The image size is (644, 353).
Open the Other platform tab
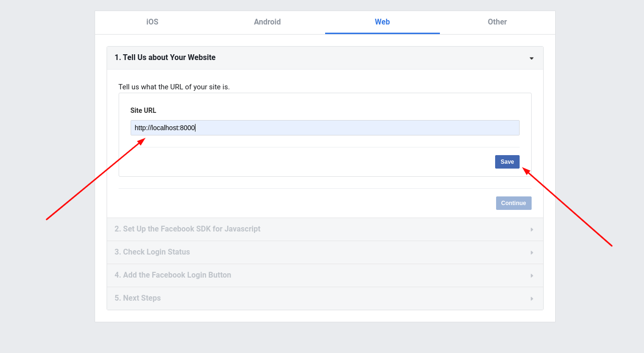coord(497,22)
